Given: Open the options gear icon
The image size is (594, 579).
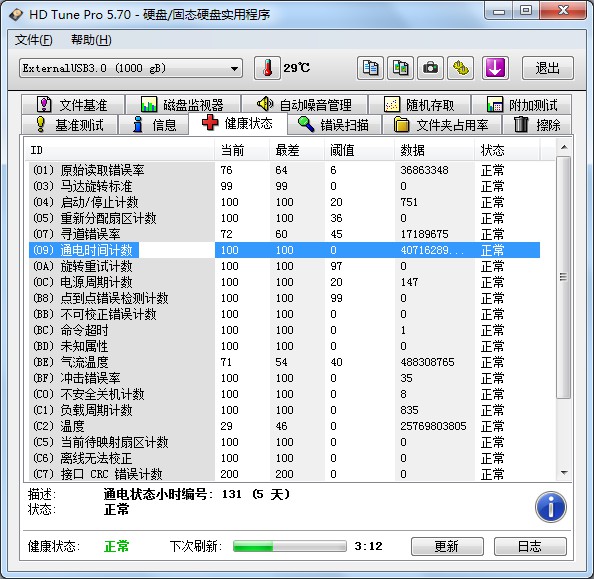Looking at the screenshot, I should click(460, 68).
